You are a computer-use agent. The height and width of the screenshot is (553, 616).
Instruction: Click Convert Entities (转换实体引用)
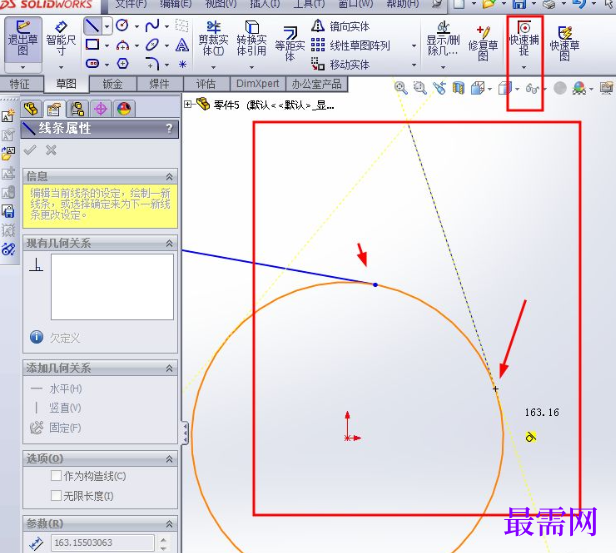(x=252, y=39)
